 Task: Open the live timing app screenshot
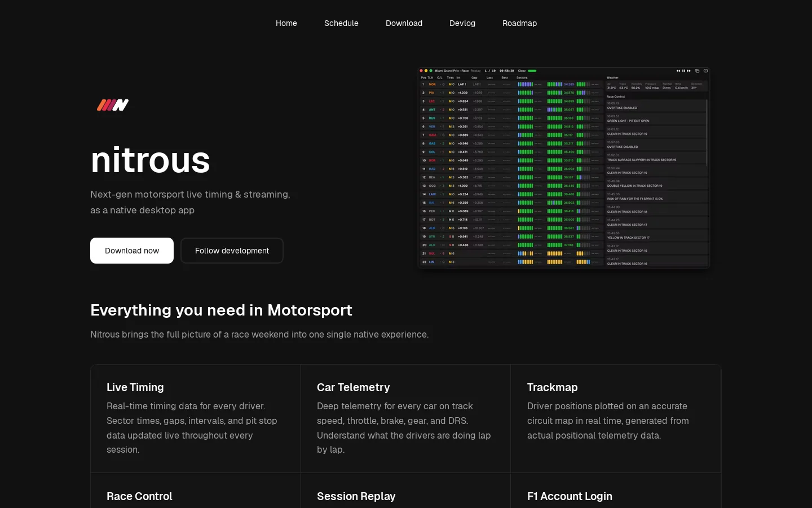[x=563, y=168]
